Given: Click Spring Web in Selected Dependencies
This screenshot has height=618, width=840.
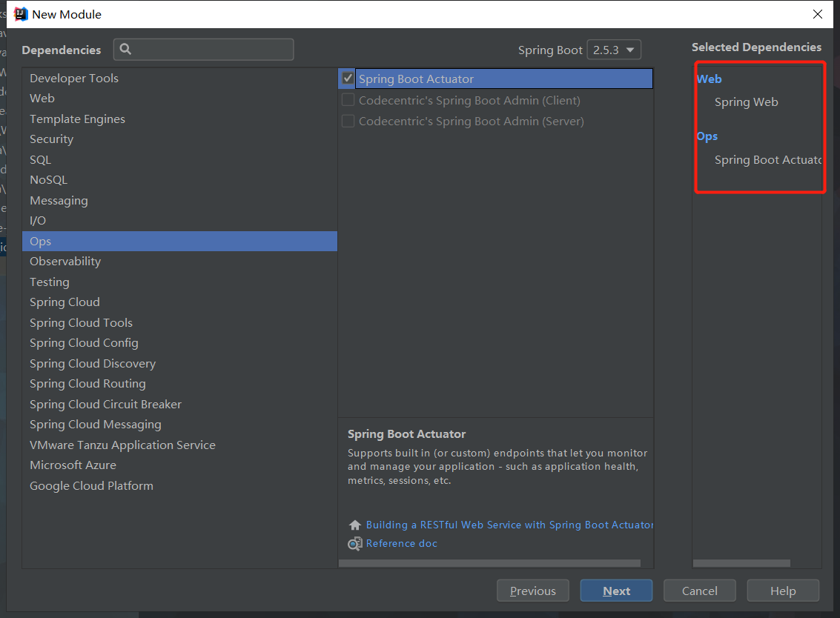Looking at the screenshot, I should [747, 102].
